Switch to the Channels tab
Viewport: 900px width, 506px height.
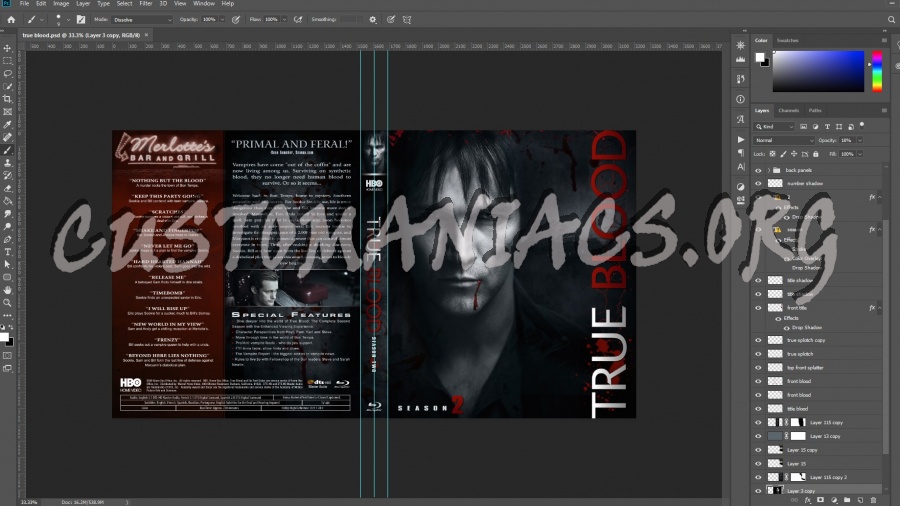click(x=789, y=111)
